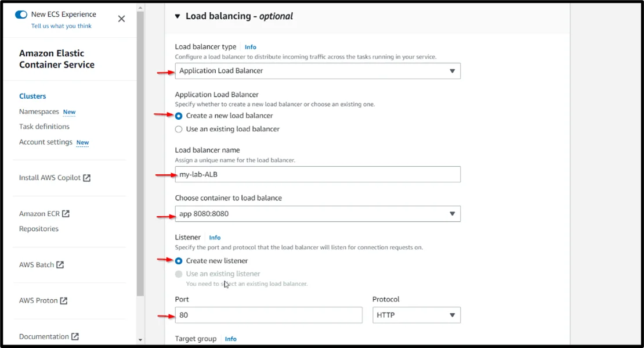
Task: Open the Load balancer type dropdown
Action: pyautogui.click(x=317, y=71)
